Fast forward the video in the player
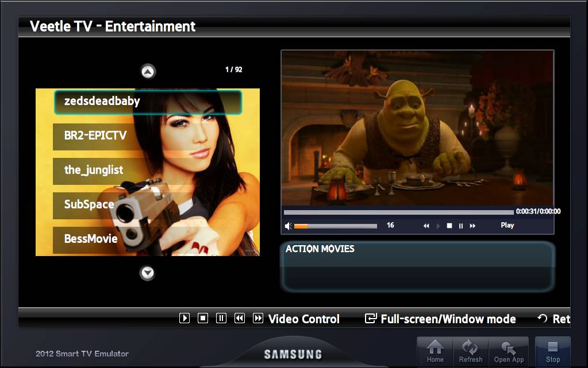588x368 pixels. 472,226
